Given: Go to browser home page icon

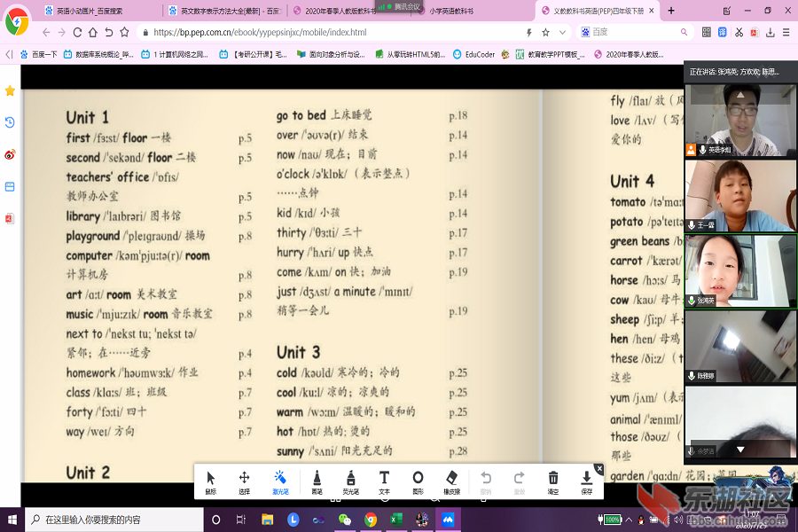Looking at the screenshot, I should pos(92,32).
